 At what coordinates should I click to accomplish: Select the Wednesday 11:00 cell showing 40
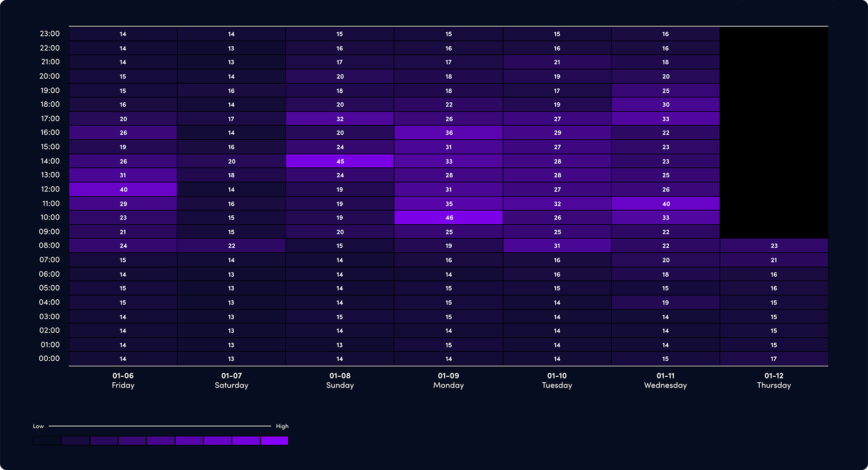(x=665, y=203)
